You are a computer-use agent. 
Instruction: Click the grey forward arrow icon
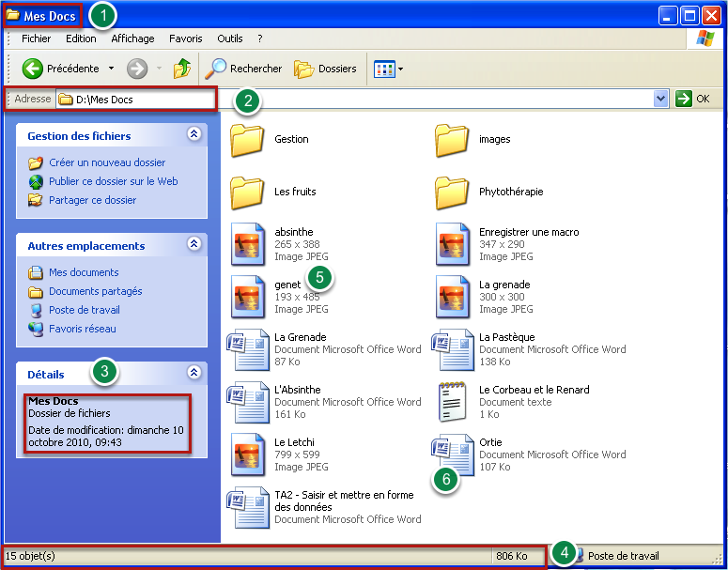coord(137,69)
